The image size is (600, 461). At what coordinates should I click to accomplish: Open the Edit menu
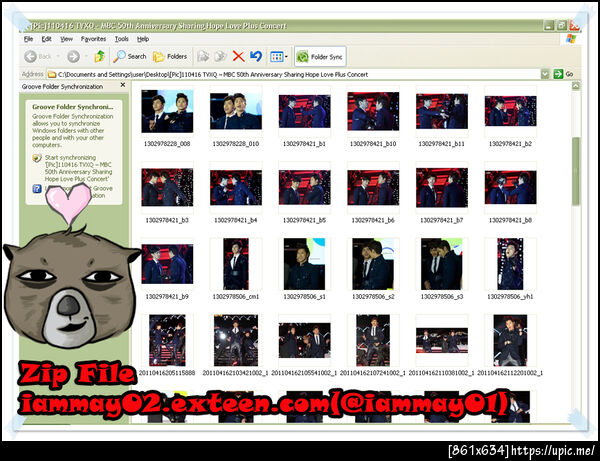click(46, 39)
